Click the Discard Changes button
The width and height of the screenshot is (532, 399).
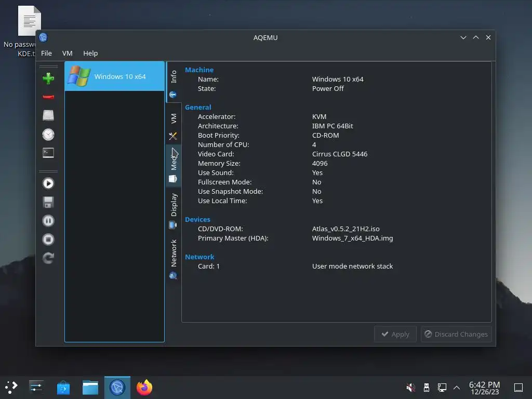coord(456,334)
